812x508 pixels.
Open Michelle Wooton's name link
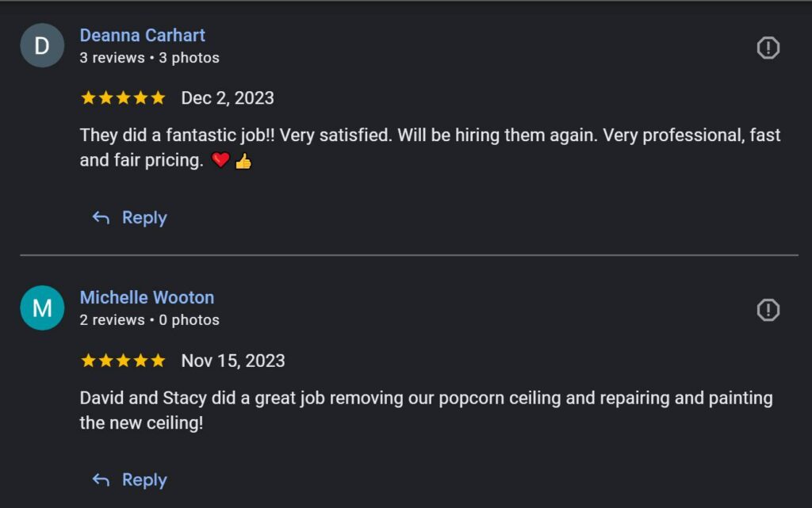click(x=147, y=297)
